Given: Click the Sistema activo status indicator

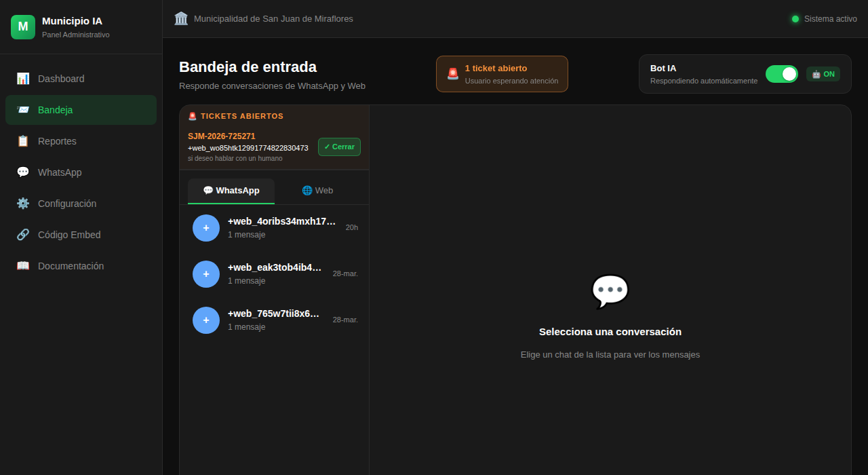Looking at the screenshot, I should (824, 19).
